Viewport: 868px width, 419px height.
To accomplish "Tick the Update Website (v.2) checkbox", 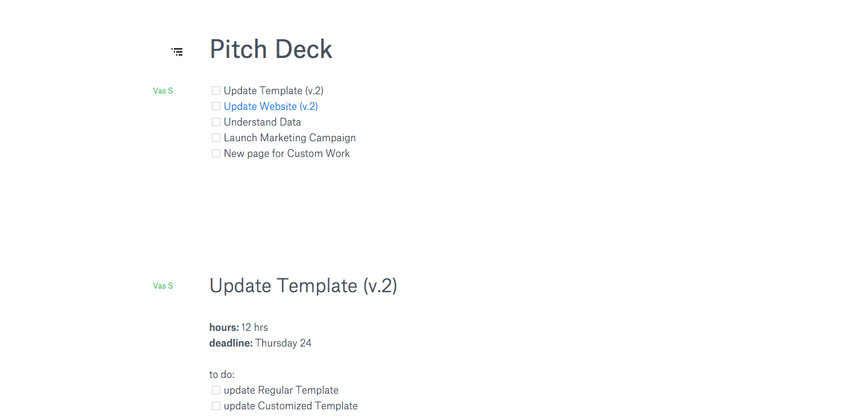I will [216, 106].
